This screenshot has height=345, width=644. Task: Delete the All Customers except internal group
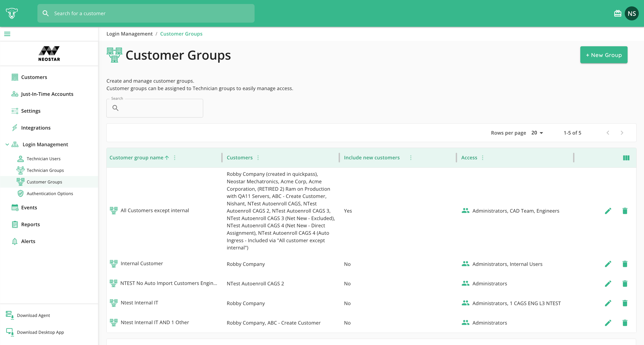tap(625, 211)
